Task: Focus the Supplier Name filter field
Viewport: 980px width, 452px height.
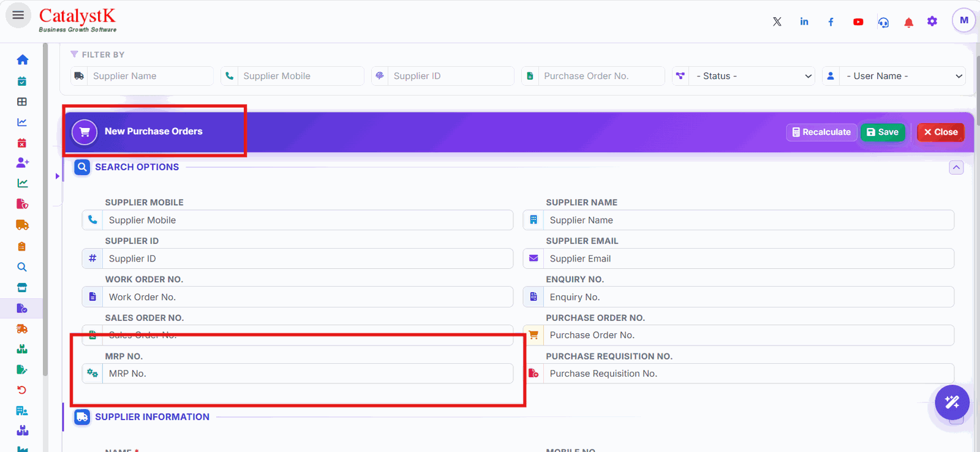Action: tap(142, 76)
